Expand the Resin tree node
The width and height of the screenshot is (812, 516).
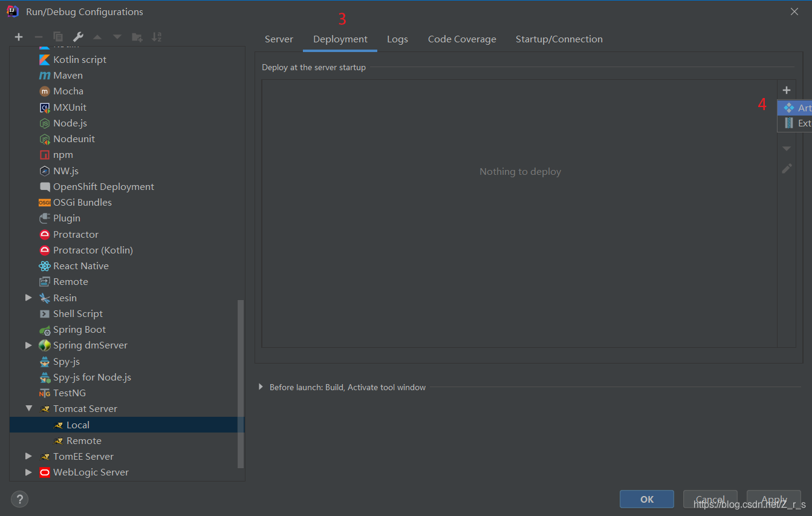[x=28, y=298]
